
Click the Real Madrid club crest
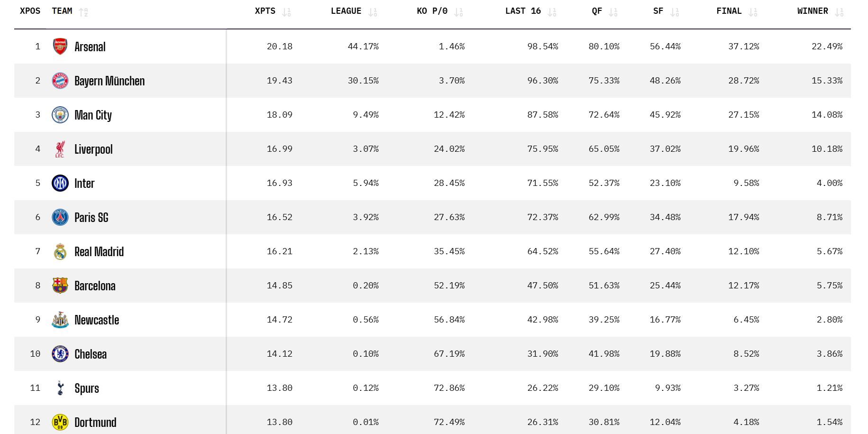click(60, 251)
